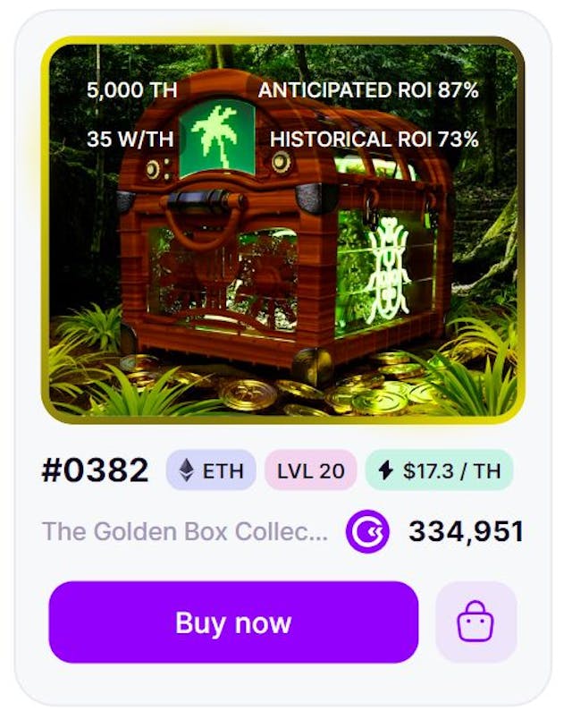Open The Golden Box Collection link
This screenshot has height=728, width=572.
[x=185, y=531]
